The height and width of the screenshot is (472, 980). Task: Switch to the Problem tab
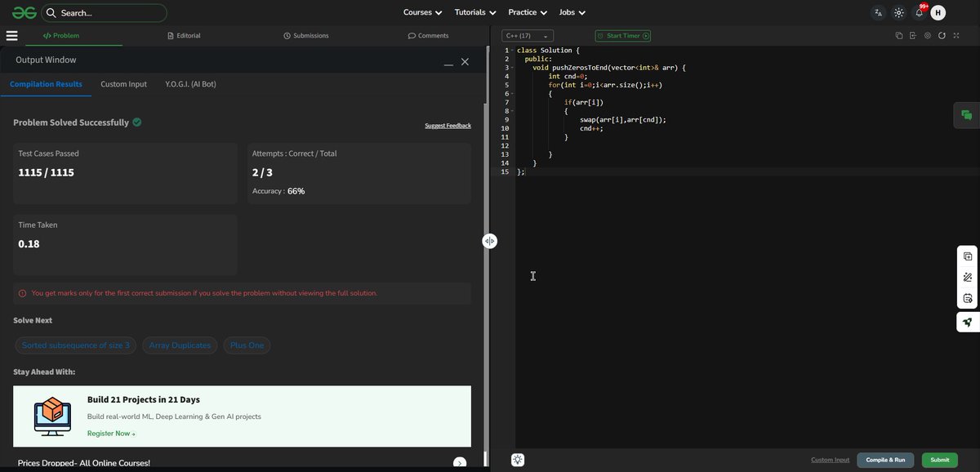[61, 36]
